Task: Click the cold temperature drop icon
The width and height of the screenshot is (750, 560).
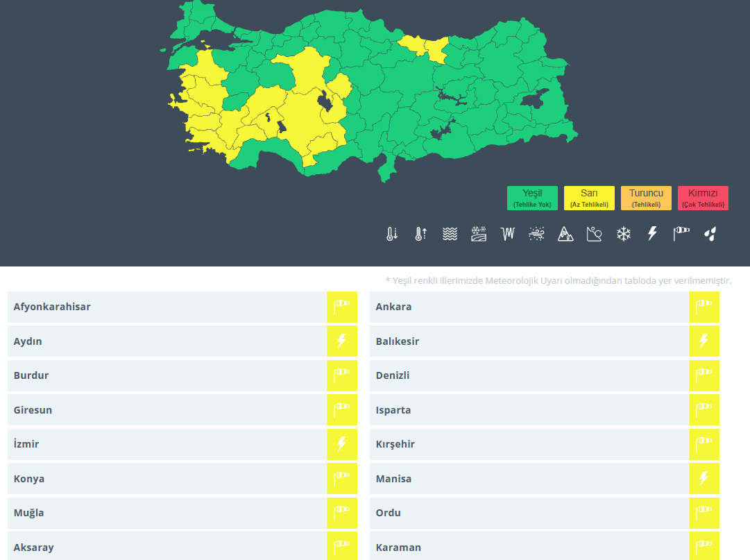Action: pos(392,234)
